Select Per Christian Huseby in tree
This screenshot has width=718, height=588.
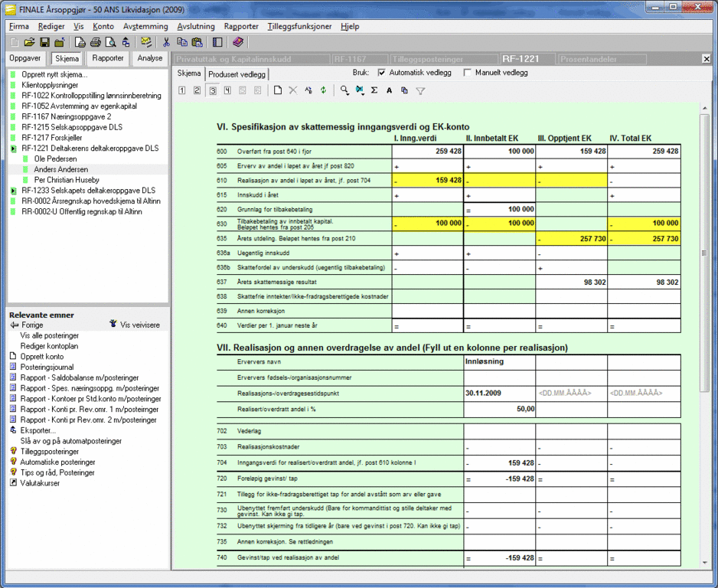point(67,180)
